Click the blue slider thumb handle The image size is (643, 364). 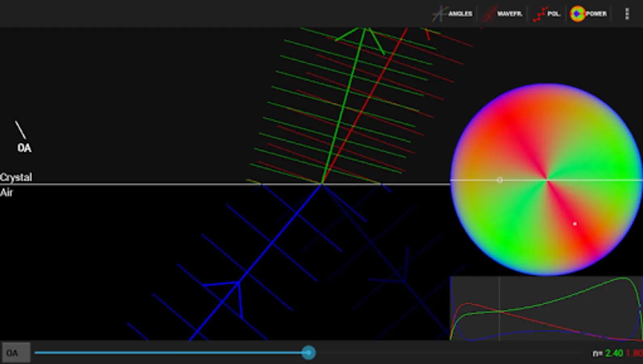pos(308,353)
